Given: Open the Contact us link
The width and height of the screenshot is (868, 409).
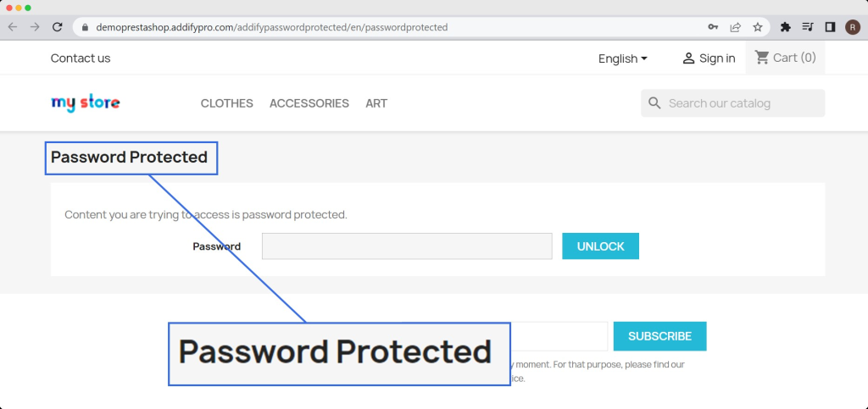Looking at the screenshot, I should coord(81,58).
